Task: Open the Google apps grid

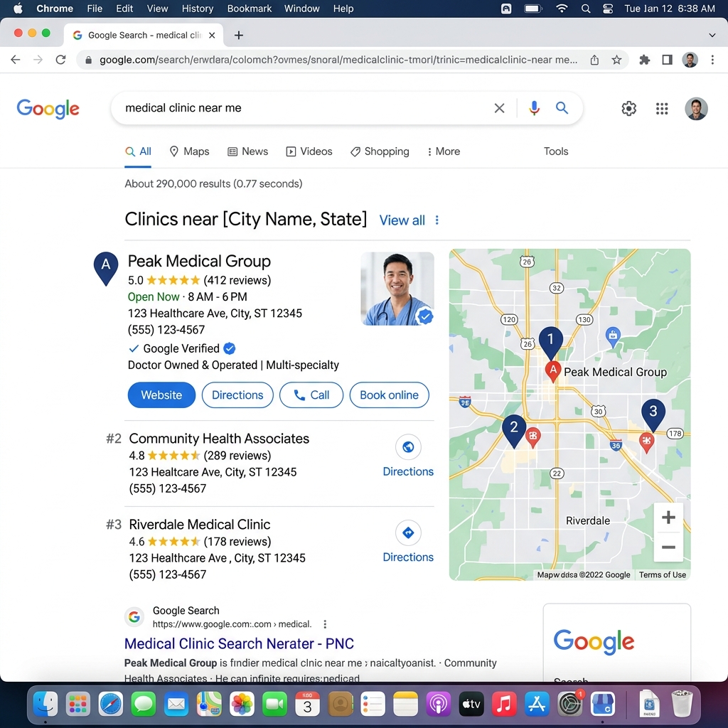Action: pos(662,109)
